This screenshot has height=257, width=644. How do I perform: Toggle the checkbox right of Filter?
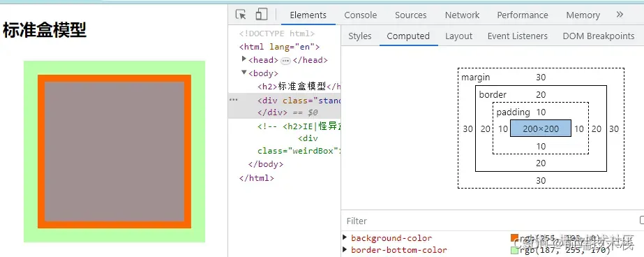(x=642, y=221)
